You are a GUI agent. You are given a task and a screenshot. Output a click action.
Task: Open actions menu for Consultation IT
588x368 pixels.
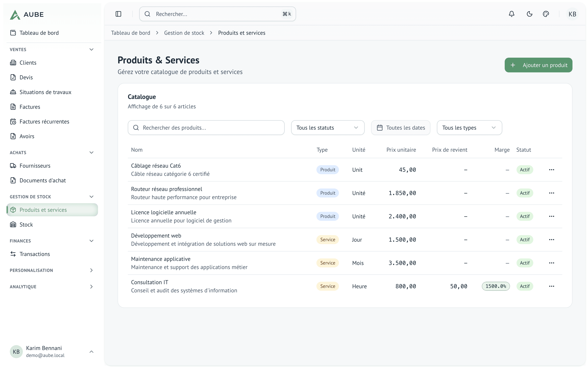click(x=551, y=286)
